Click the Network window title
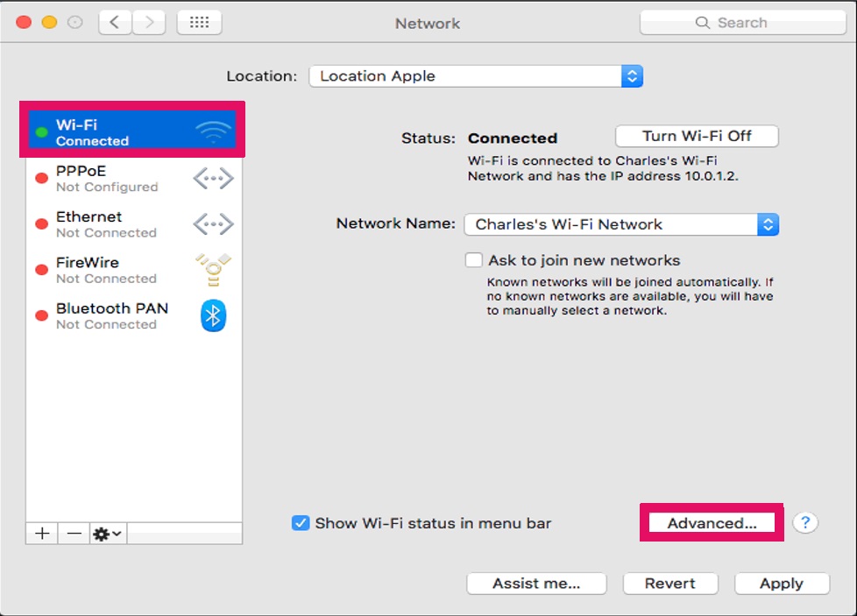 (428, 24)
